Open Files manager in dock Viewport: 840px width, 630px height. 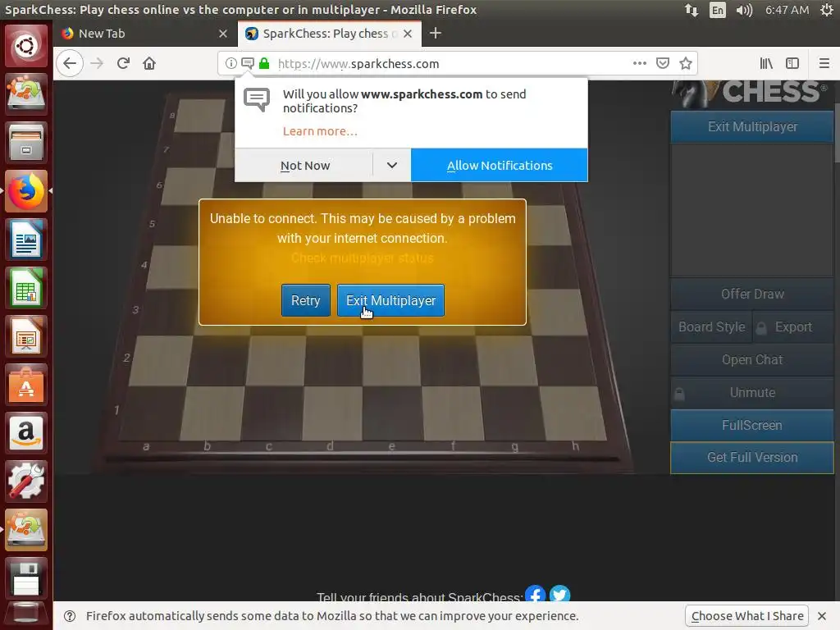(x=25, y=143)
